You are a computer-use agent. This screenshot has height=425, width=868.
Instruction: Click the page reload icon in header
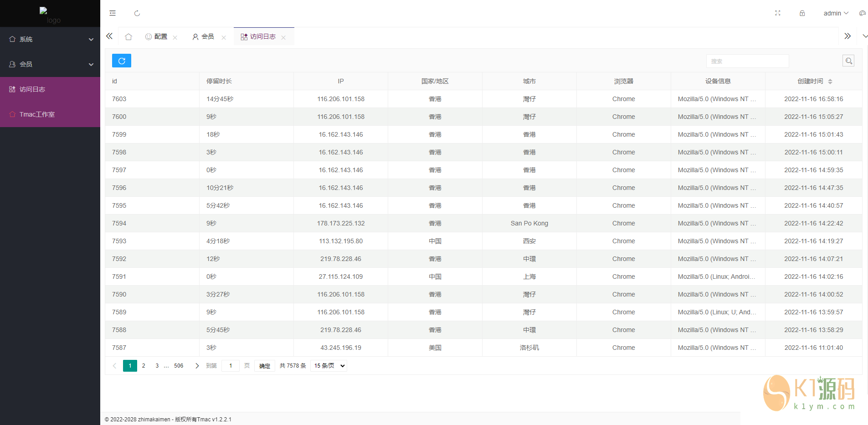pyautogui.click(x=137, y=13)
